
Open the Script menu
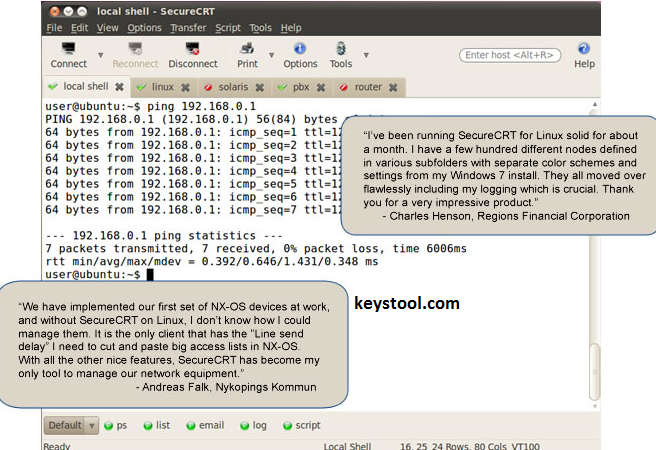[x=228, y=28]
